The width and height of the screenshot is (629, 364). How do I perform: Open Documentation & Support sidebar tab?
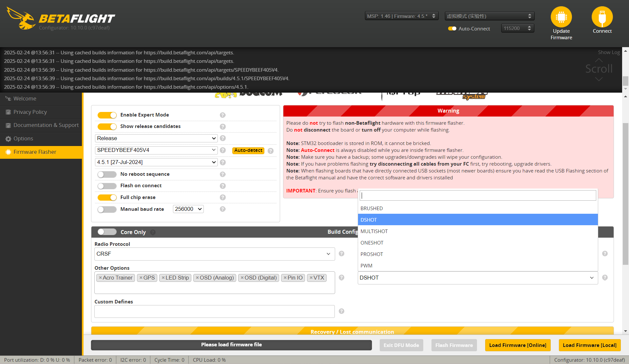pos(41,125)
